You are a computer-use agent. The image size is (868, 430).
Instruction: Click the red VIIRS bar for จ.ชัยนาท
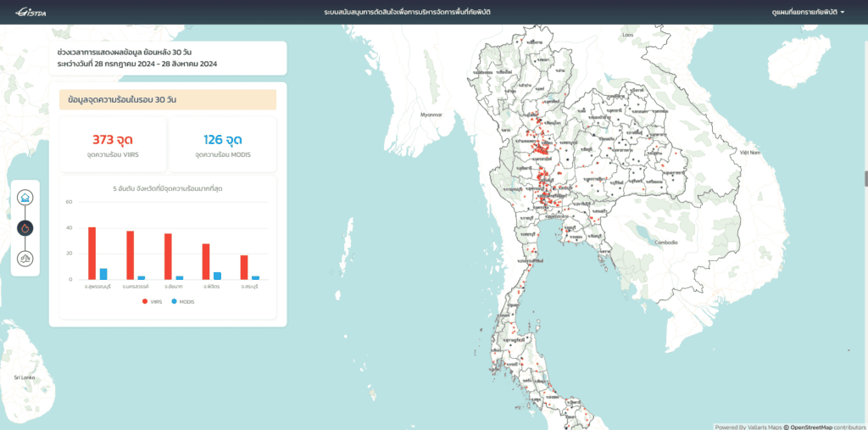[x=168, y=256]
